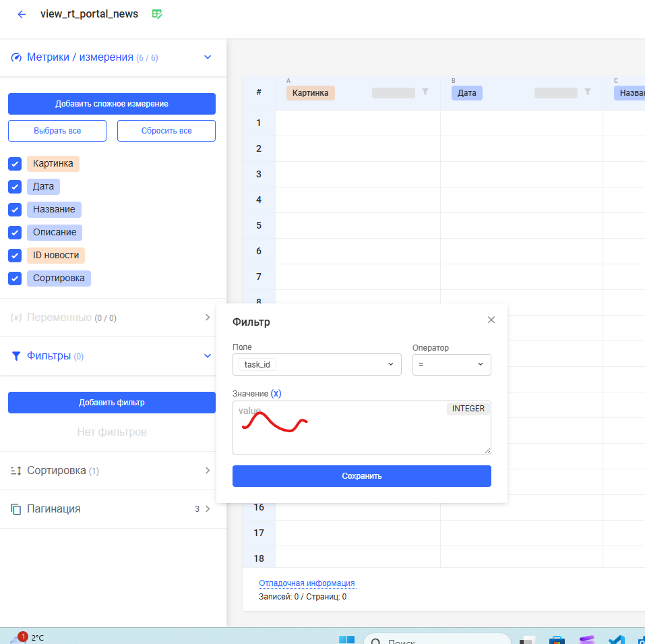645x644 pixels.
Task: Click Отладочная информация link
Action: pos(307,583)
